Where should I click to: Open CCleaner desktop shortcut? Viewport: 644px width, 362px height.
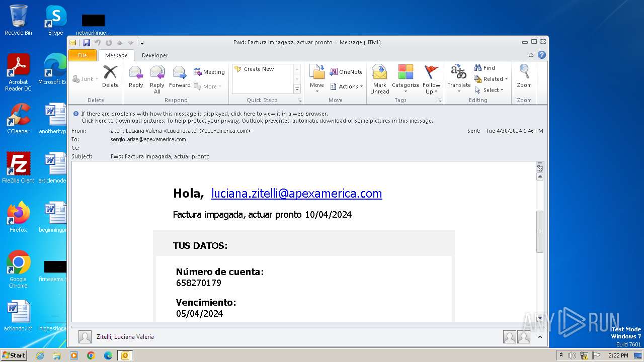18,119
